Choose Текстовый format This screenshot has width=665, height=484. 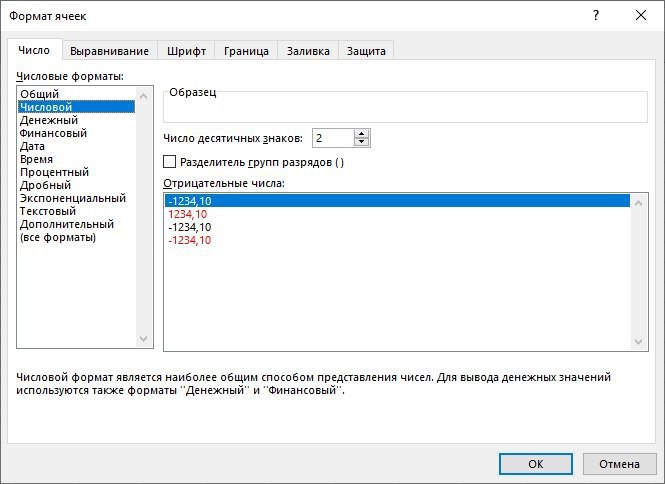point(76,211)
